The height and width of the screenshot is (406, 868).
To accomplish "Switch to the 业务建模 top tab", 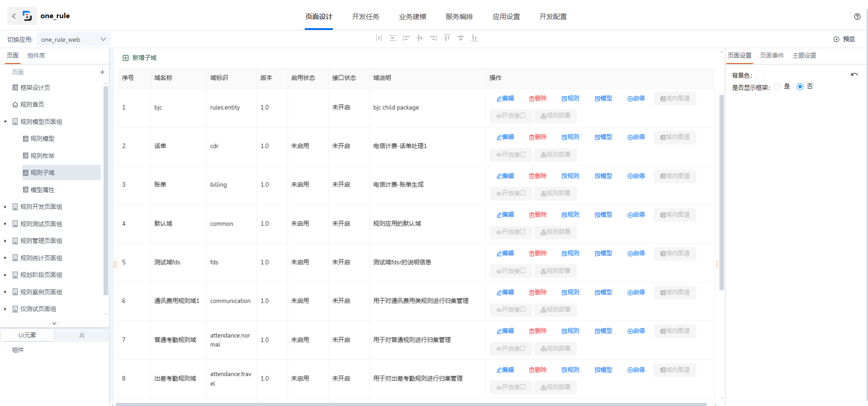I will (412, 17).
